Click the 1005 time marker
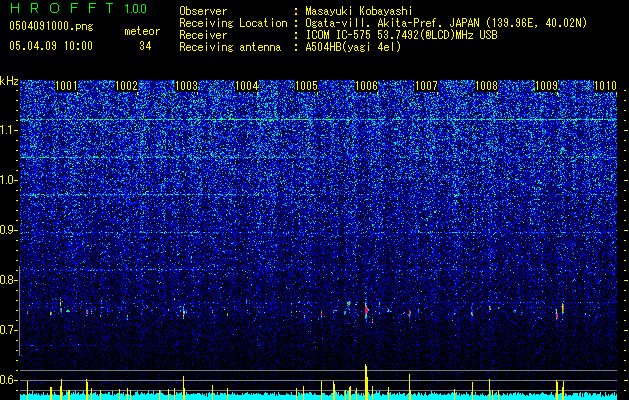Viewport: 629px width, 400px height. tap(306, 86)
